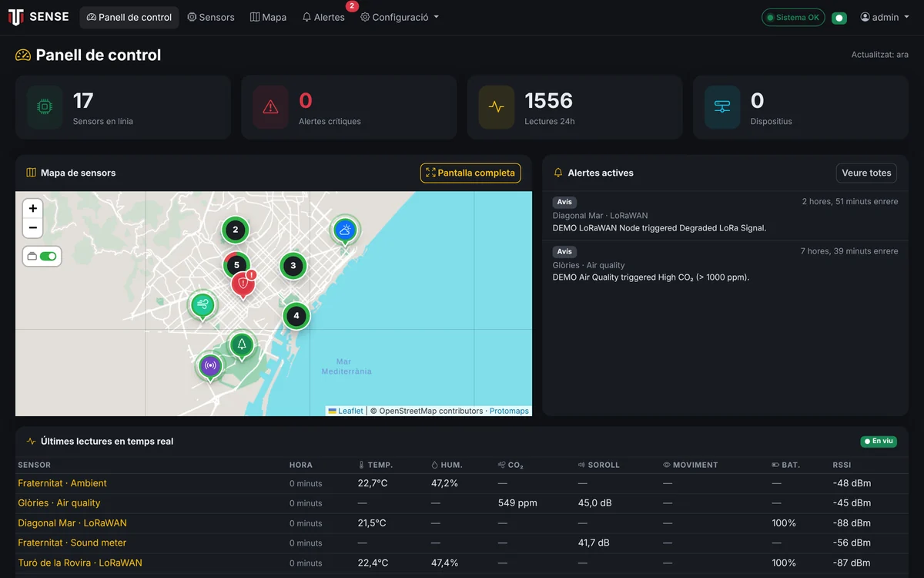Select the red shield alert marker
924x578 pixels.
243,285
